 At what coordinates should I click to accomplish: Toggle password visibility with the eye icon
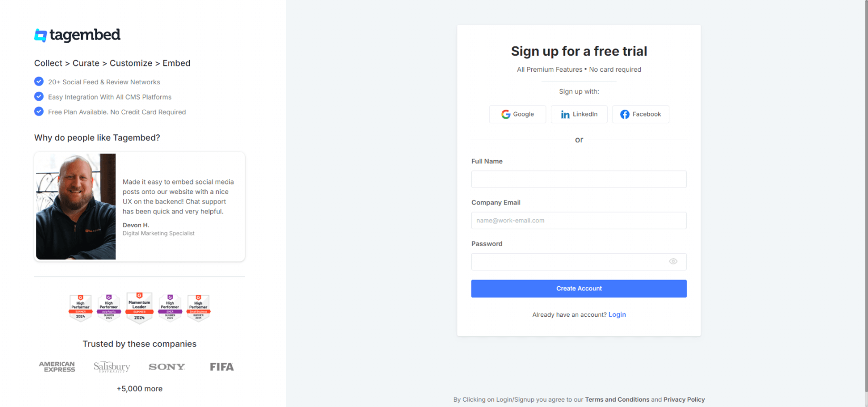pyautogui.click(x=673, y=261)
